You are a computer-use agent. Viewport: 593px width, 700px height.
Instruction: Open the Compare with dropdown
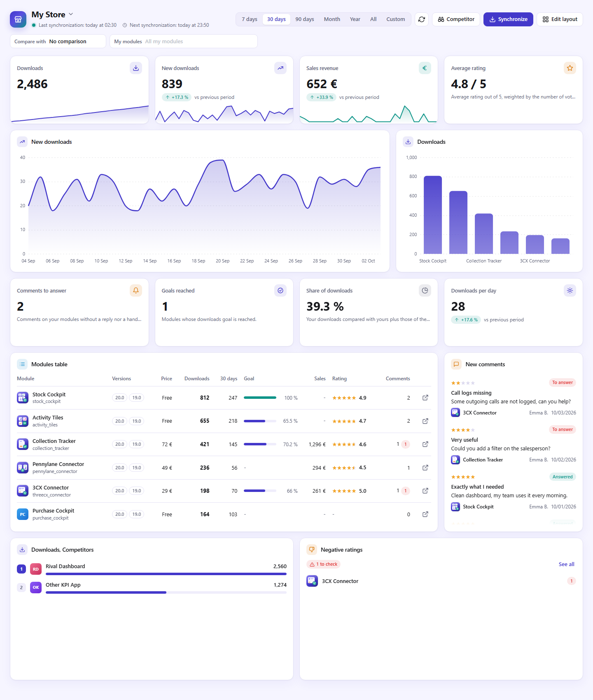[58, 41]
